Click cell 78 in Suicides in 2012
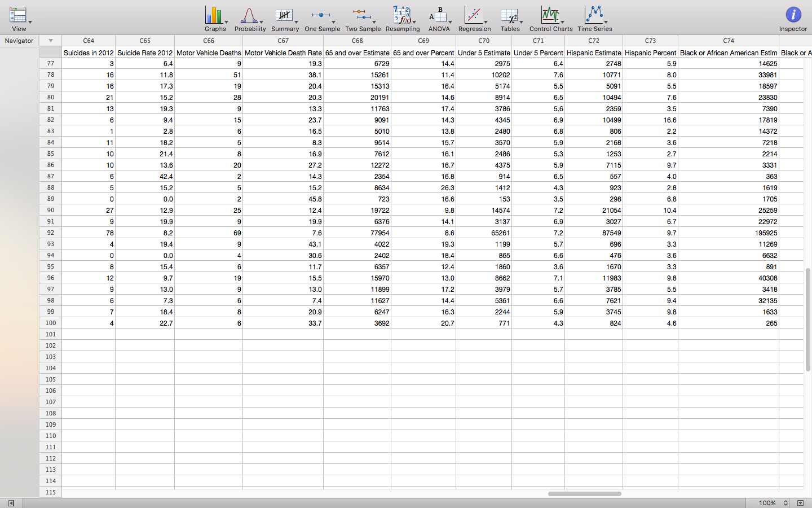The height and width of the screenshot is (508, 812). 89,233
